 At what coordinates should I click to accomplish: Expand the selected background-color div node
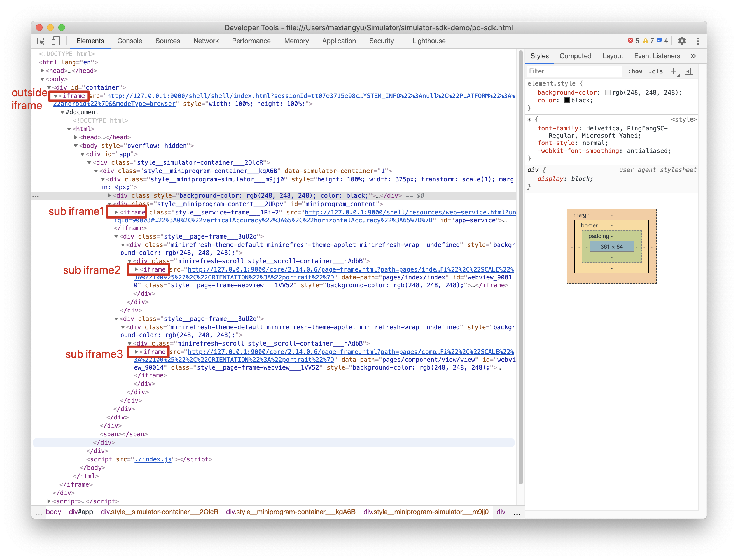point(109,196)
